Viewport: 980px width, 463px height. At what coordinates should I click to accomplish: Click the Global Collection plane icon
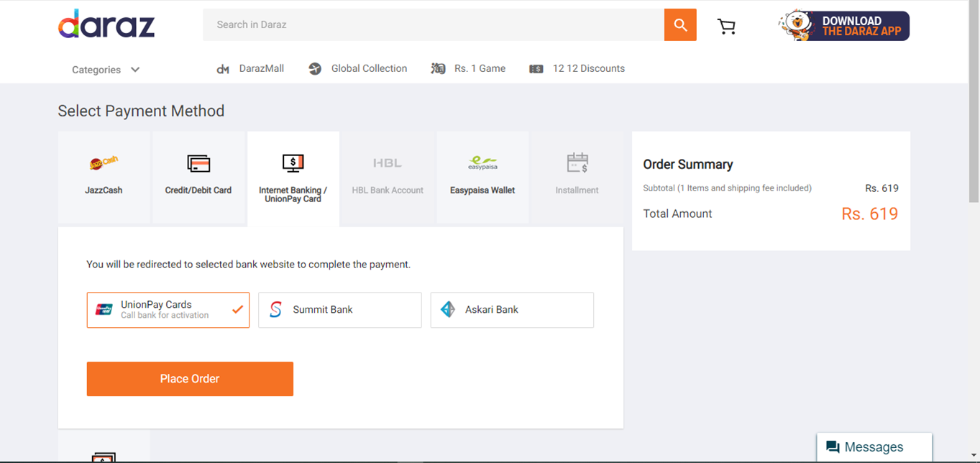click(315, 69)
